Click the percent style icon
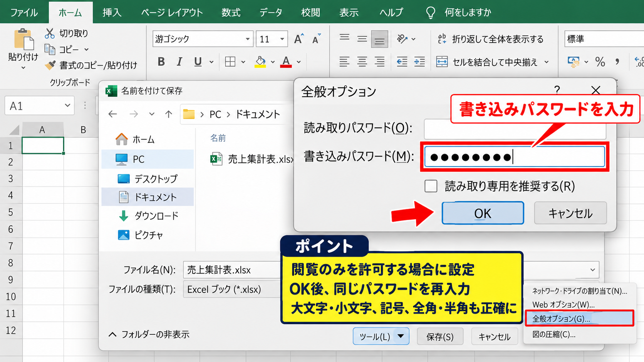The height and width of the screenshot is (362, 644). tap(600, 62)
